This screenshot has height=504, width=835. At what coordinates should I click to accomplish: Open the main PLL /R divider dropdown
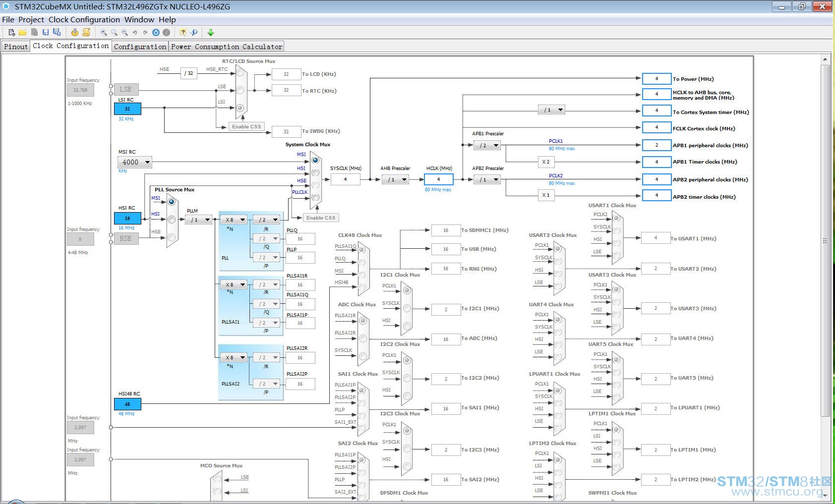(x=266, y=220)
